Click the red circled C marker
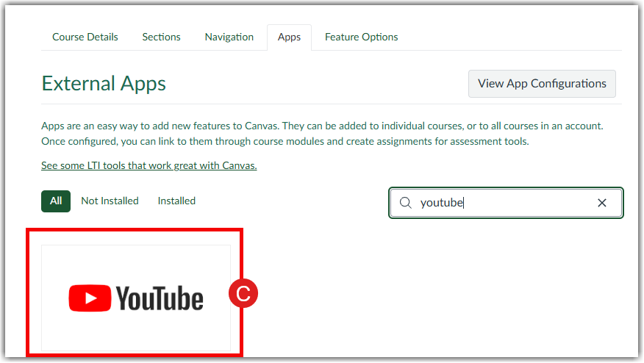The height and width of the screenshot is (363, 644). tap(243, 294)
